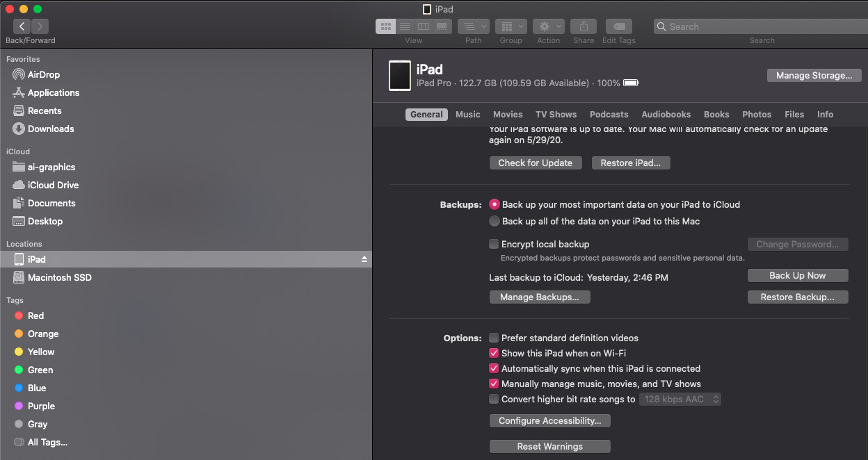Select the Audiobooks tab
868x460 pixels.
(666, 115)
